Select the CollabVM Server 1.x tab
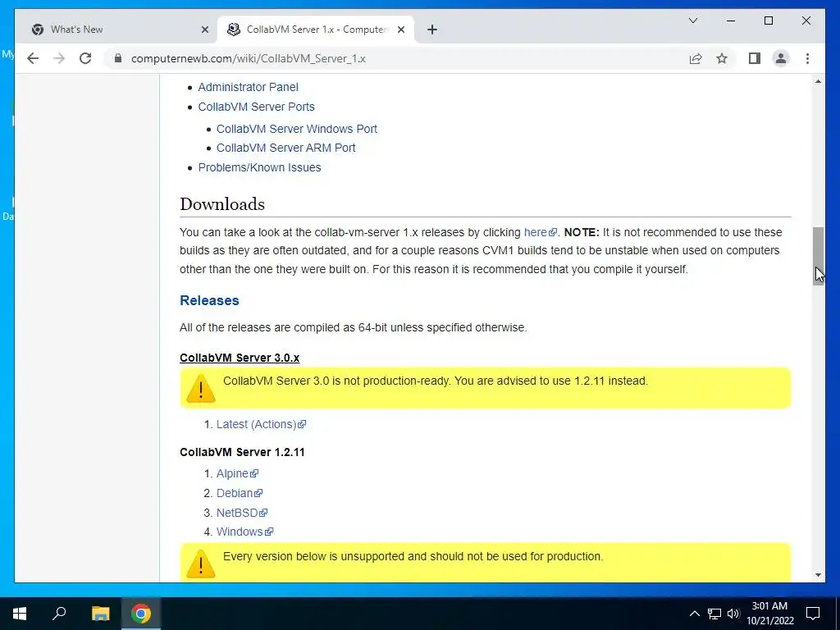The height and width of the screenshot is (630, 840). (x=315, y=30)
